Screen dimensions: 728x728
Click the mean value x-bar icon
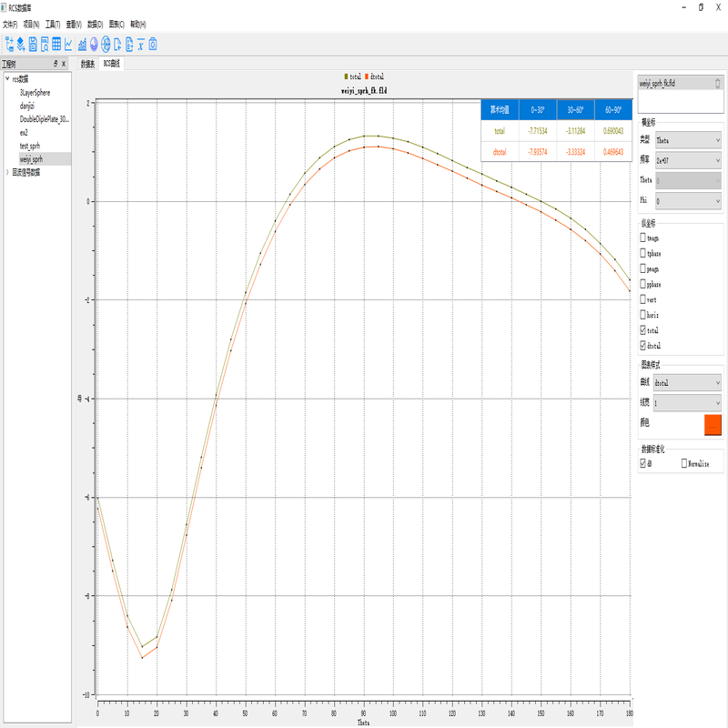[141, 44]
